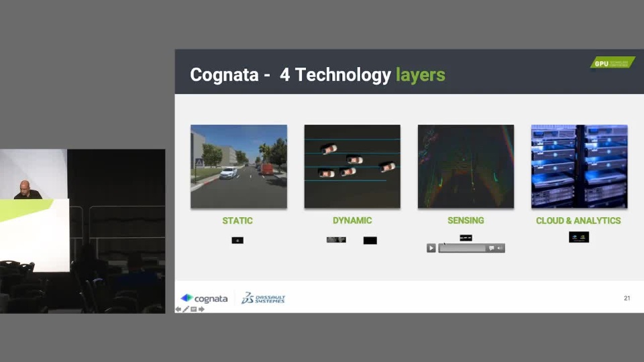The image size is (644, 362).
Task: Click the GPU Technology Conference badge
Action: (x=612, y=63)
